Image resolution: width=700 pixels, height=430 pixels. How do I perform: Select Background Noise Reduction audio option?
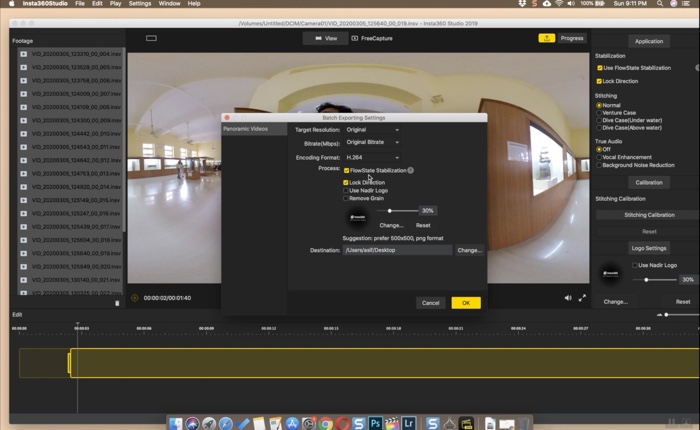[599, 165]
